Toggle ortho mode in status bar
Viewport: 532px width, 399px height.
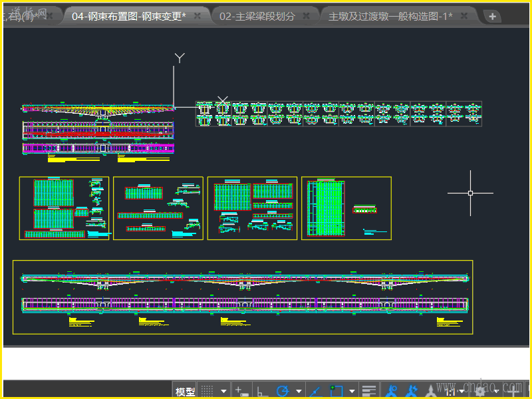pos(261,391)
